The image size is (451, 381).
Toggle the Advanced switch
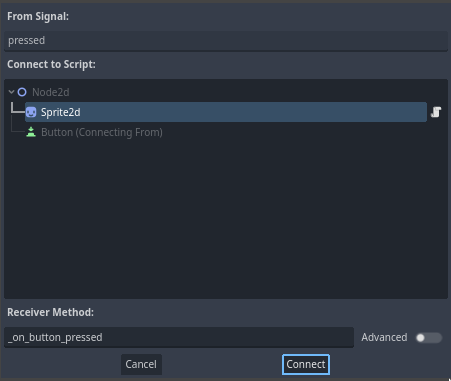[x=429, y=338]
